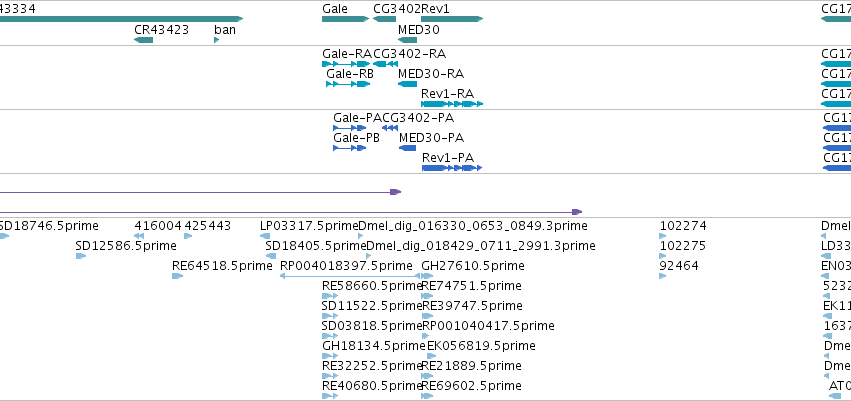Click the SD12586.5prime EST label
The image size is (851, 401).
tap(126, 246)
